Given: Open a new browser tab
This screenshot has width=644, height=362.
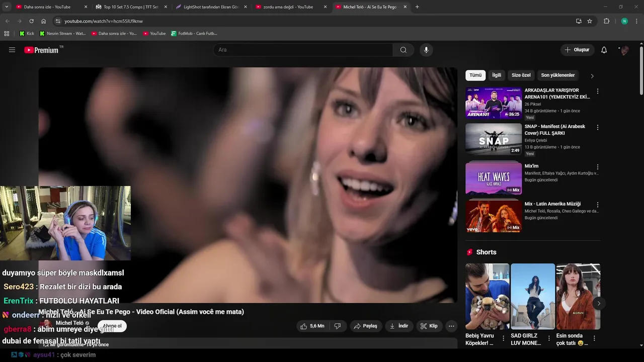Looking at the screenshot, I should (x=417, y=7).
